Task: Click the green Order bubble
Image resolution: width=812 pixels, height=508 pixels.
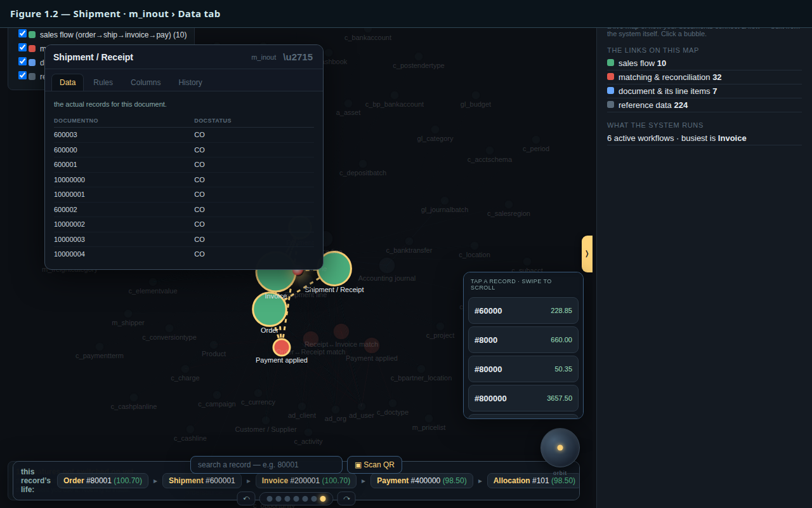Action: click(x=270, y=309)
